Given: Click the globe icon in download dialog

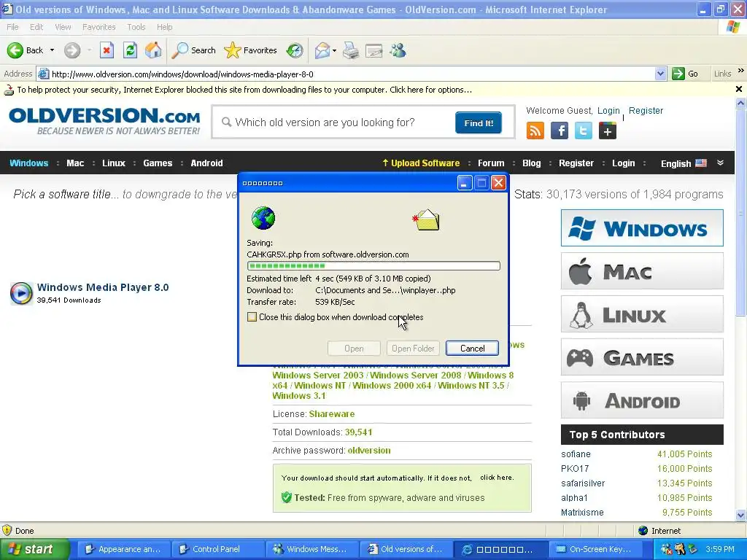Looking at the screenshot, I should 263,218.
